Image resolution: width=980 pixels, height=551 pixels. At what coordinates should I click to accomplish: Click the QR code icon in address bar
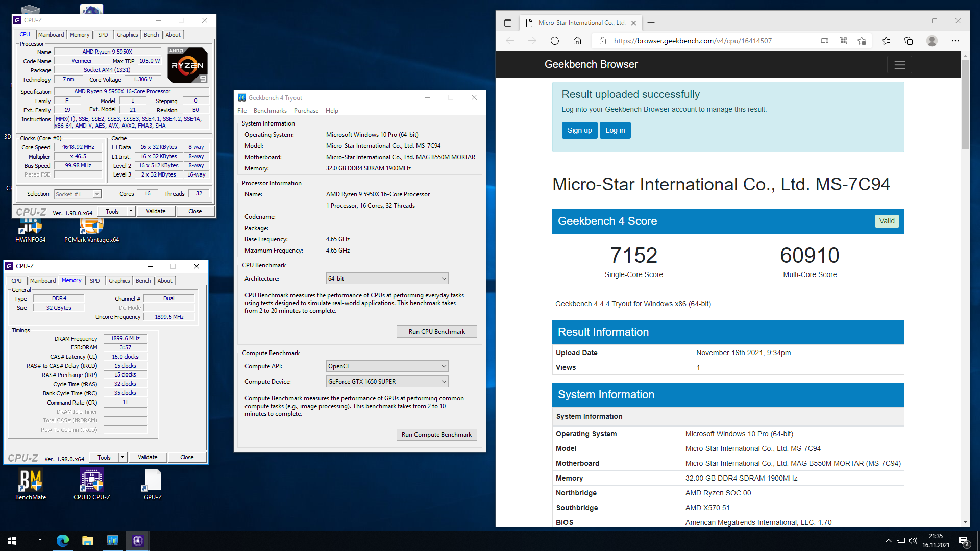[x=843, y=41]
